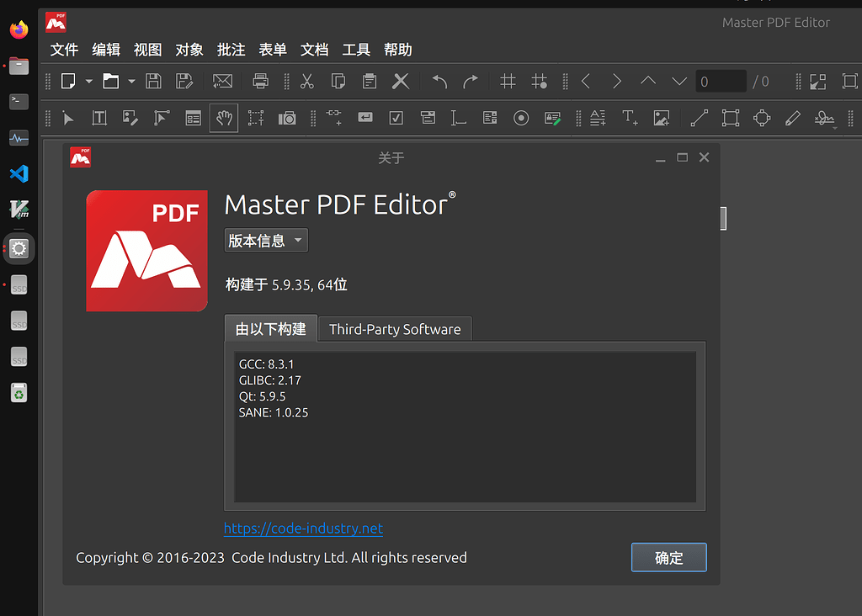Select the Edit Document image tool
The image size is (862, 616).
tap(130, 118)
